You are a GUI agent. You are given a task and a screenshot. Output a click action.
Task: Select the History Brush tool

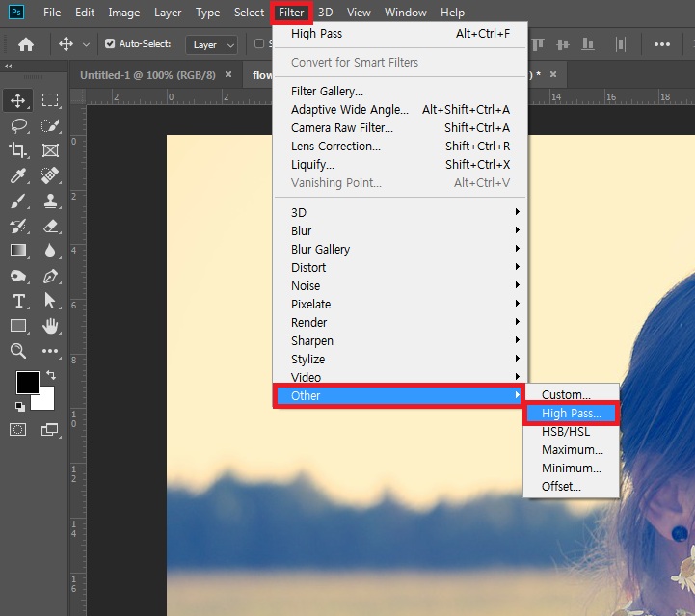tap(18, 226)
